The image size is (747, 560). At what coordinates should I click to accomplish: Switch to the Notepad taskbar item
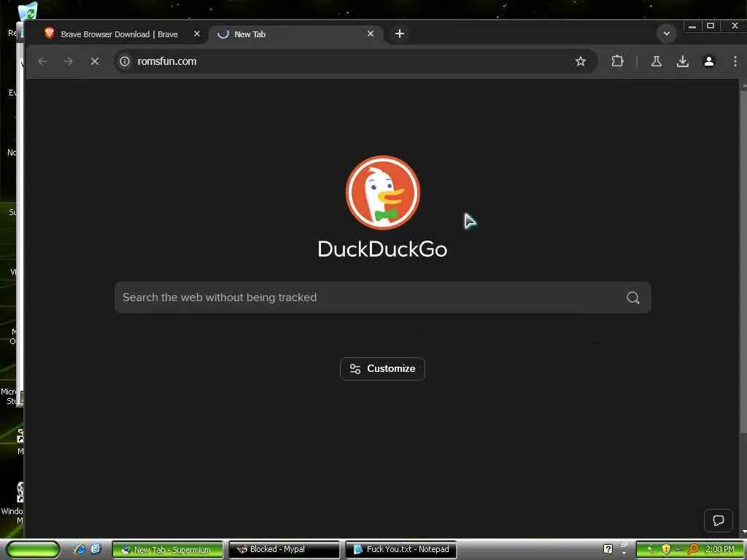[400, 550]
